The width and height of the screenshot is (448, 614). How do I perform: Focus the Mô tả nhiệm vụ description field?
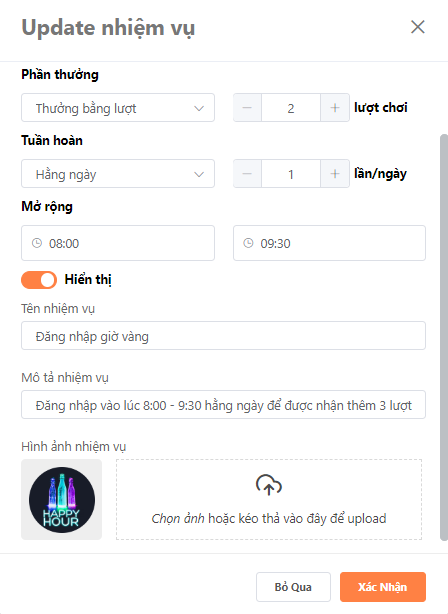[223, 405]
